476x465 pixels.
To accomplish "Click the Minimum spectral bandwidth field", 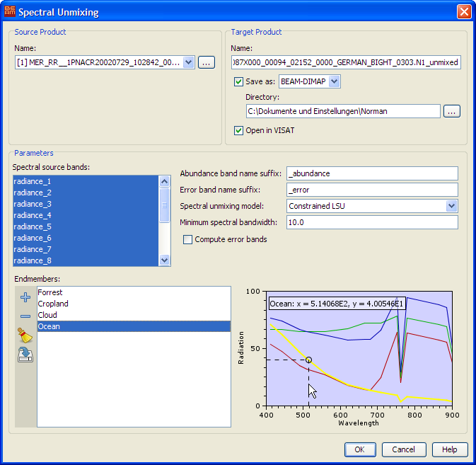I will pyautogui.click(x=371, y=222).
